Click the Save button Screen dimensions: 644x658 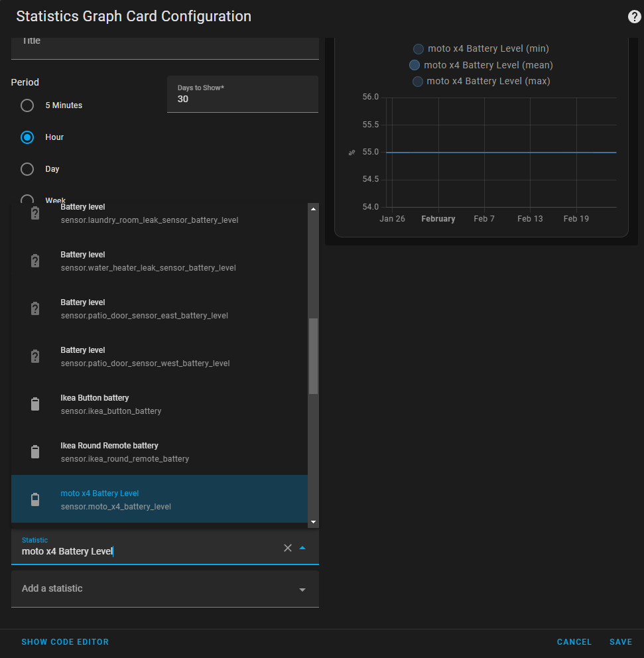[x=621, y=641]
